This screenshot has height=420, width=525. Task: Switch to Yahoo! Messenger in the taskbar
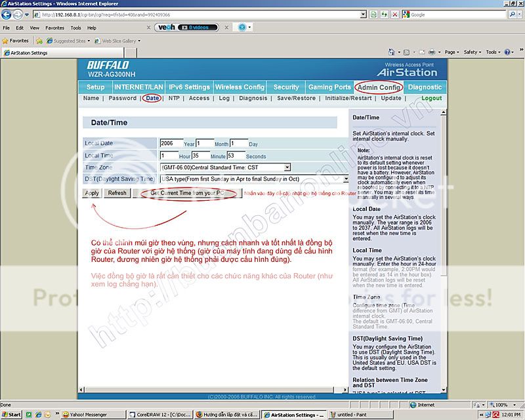click(x=94, y=415)
